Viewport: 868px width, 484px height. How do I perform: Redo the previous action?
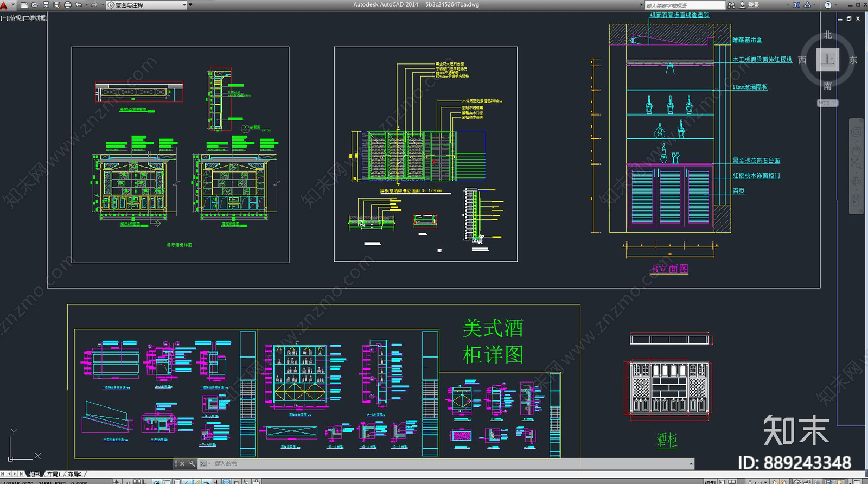point(94,5)
